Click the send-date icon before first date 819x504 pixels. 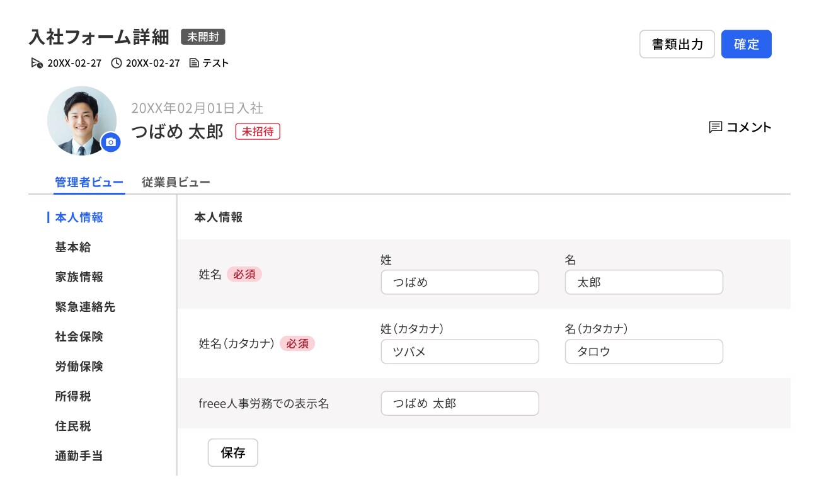[37, 63]
